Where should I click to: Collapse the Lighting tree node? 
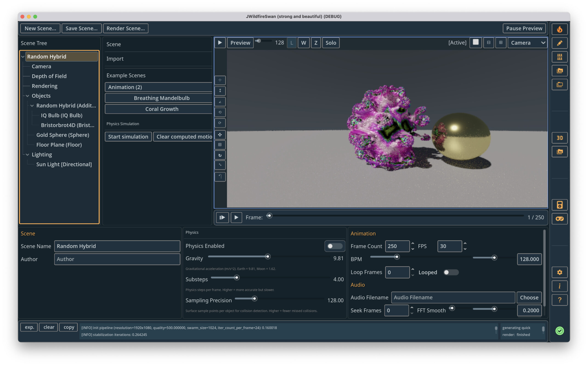(x=27, y=155)
